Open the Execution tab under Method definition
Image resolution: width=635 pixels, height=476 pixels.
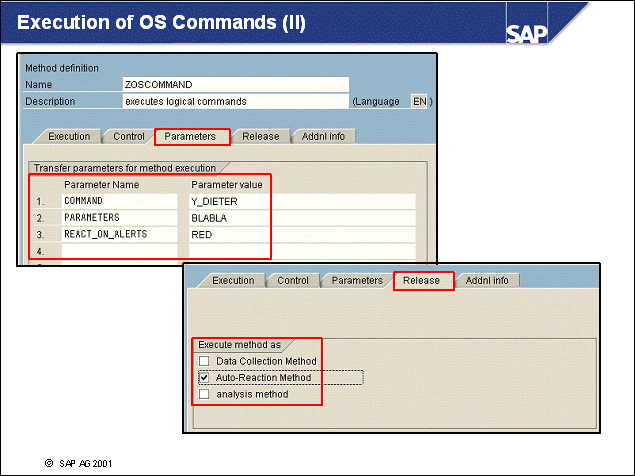tap(69, 136)
